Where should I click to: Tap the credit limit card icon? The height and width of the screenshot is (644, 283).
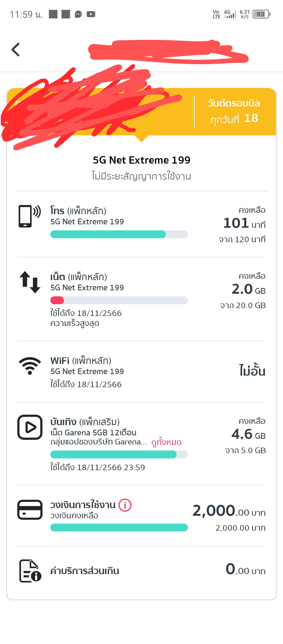click(30, 510)
